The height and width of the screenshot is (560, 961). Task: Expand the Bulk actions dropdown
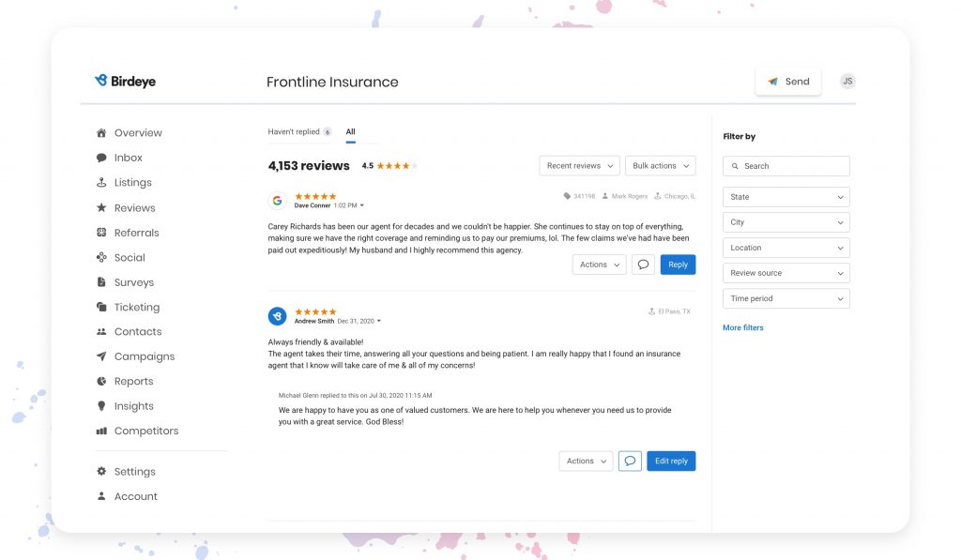pos(660,165)
